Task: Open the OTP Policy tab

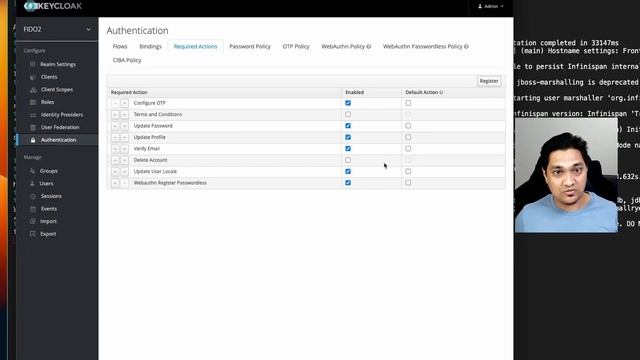Action: point(296,47)
